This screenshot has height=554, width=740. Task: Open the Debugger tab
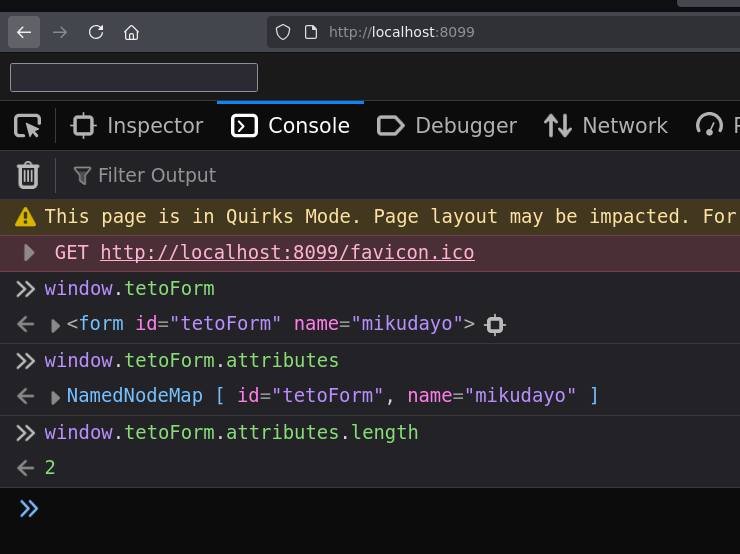tap(446, 126)
